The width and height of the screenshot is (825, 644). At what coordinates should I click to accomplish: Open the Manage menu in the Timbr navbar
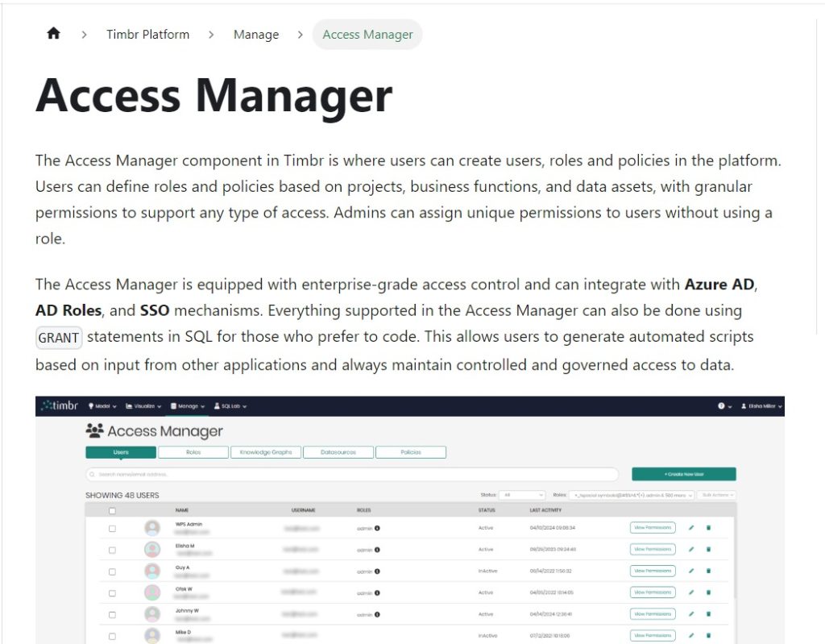pos(187,405)
